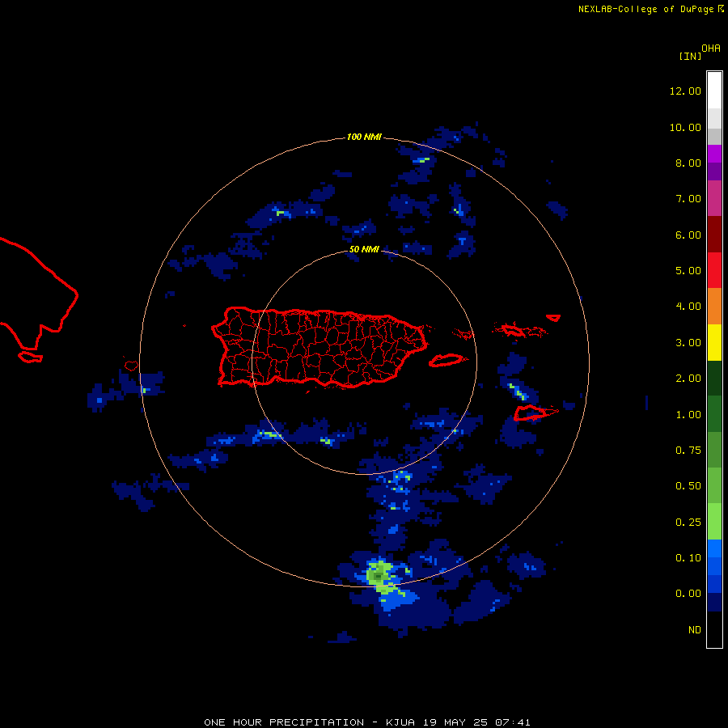Pick the darkest green swatch near 2.00

coord(714,379)
